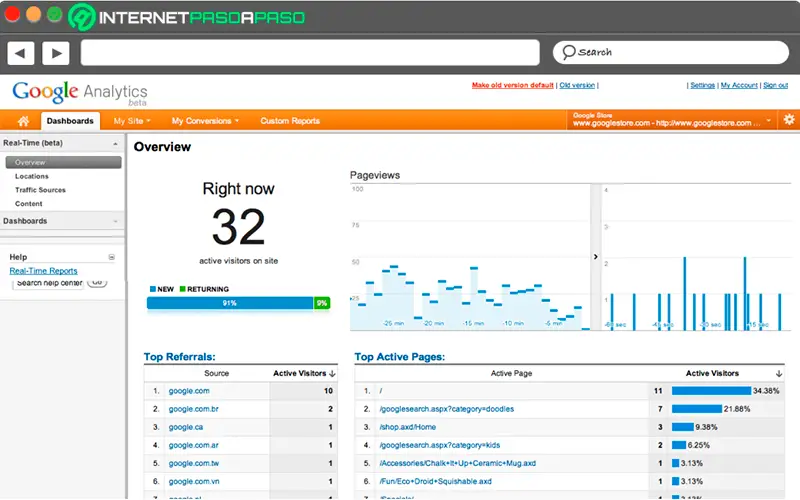
Task: Click the Help panel collapse icon
Action: click(111, 257)
